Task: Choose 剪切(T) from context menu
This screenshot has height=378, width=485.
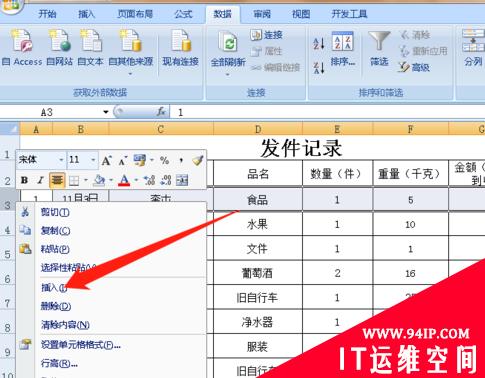Action: tap(111, 212)
